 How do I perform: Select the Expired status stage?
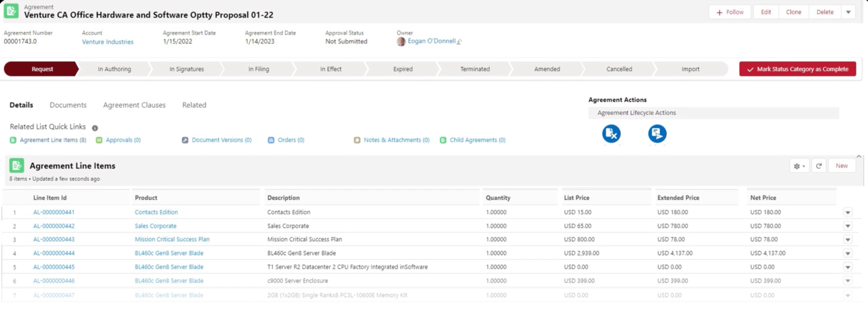coord(403,69)
